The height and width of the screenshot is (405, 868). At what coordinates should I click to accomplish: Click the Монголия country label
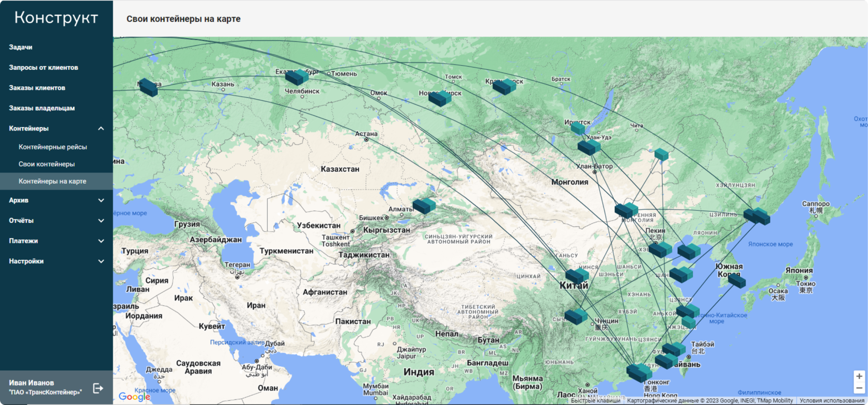pyautogui.click(x=570, y=182)
